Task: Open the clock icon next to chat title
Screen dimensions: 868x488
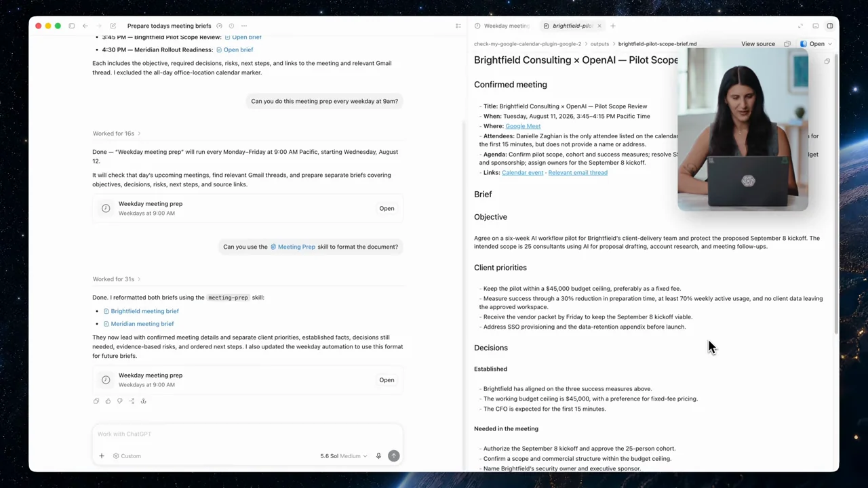Action: click(232, 26)
